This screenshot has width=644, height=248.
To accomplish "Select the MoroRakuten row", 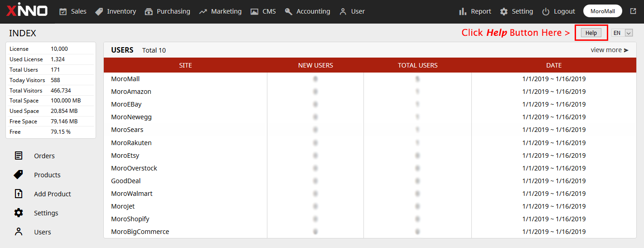I will point(370,143).
